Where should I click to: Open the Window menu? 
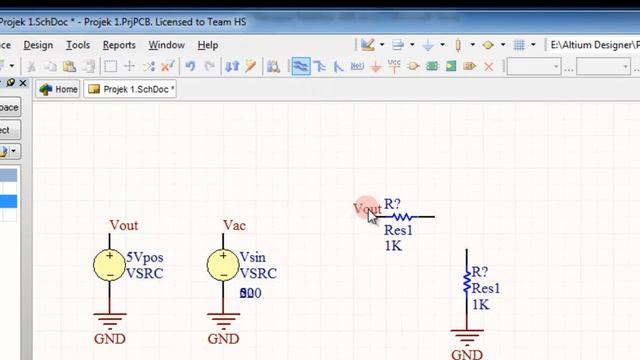(x=167, y=45)
